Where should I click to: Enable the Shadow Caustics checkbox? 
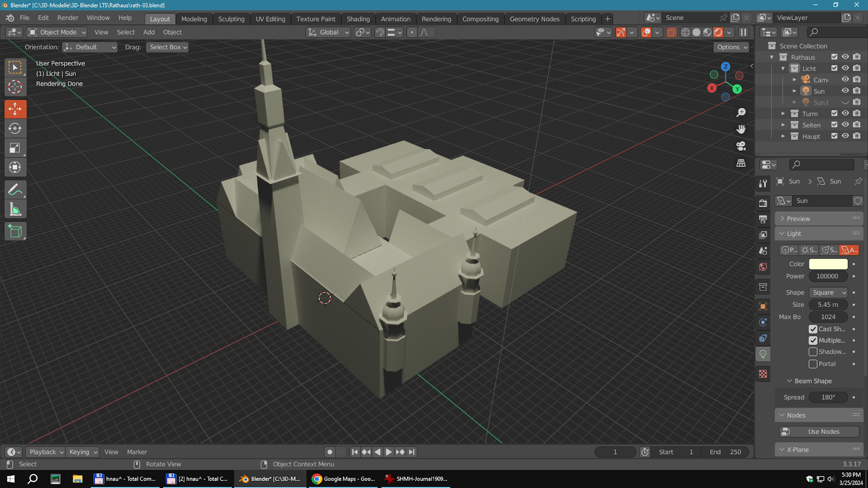(813, 352)
